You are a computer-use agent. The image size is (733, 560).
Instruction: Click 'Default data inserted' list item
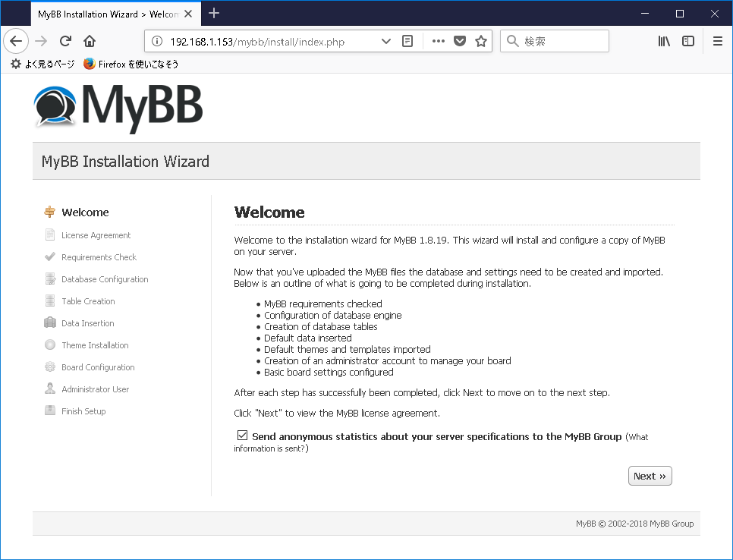307,338
